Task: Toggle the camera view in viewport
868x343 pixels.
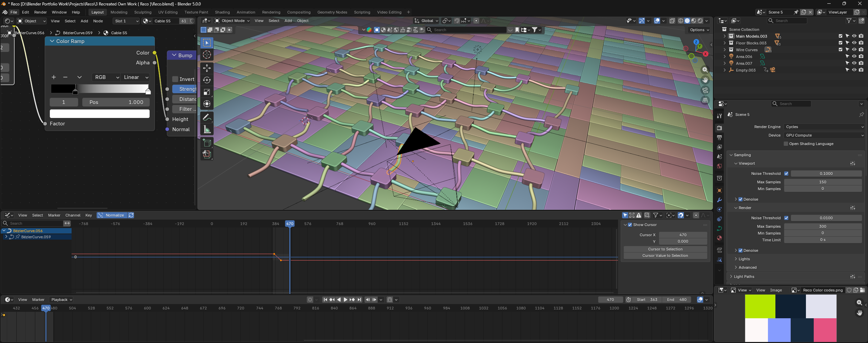Action: (x=705, y=90)
